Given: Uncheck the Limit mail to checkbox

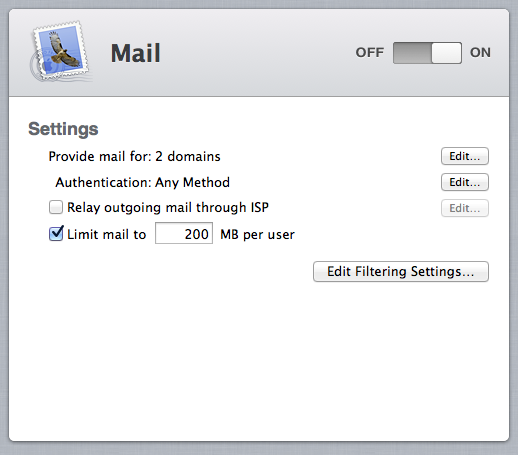Looking at the screenshot, I should (56, 233).
